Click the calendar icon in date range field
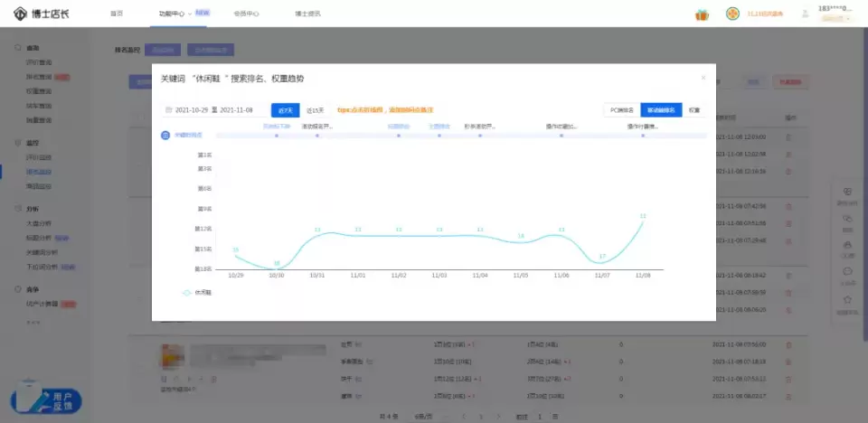The width and height of the screenshot is (868, 423). [x=169, y=110]
